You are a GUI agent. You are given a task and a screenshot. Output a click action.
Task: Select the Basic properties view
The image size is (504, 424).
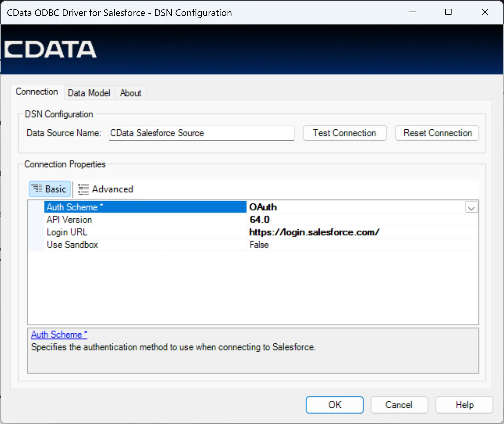[x=50, y=189]
